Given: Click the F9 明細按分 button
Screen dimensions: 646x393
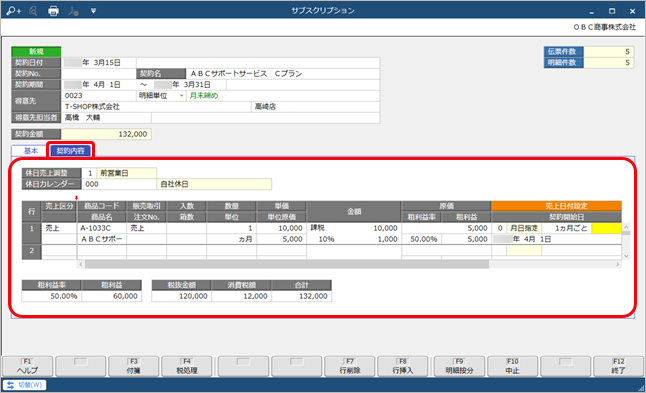Looking at the screenshot, I should pos(459,366).
